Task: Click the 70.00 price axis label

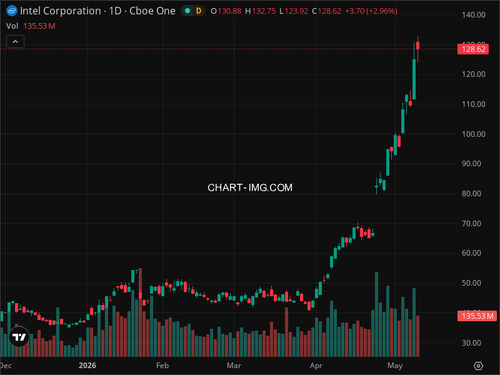Action: 471,224
